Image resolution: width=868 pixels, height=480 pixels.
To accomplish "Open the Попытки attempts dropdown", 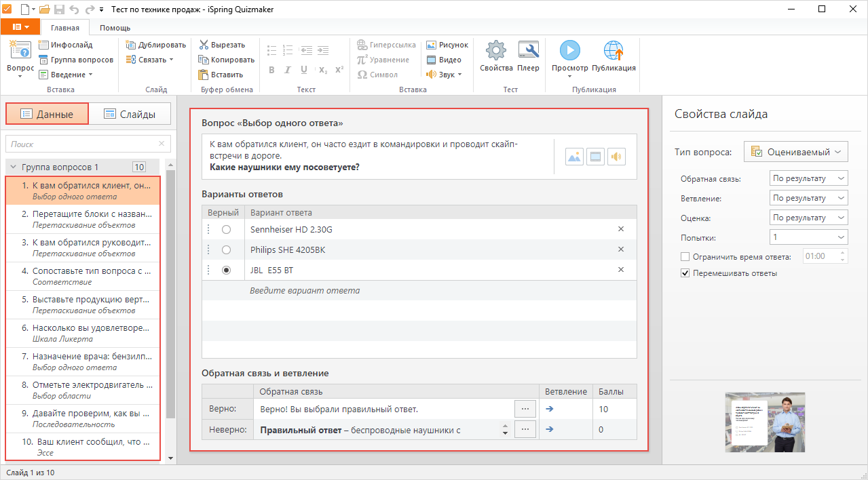I will pos(809,237).
